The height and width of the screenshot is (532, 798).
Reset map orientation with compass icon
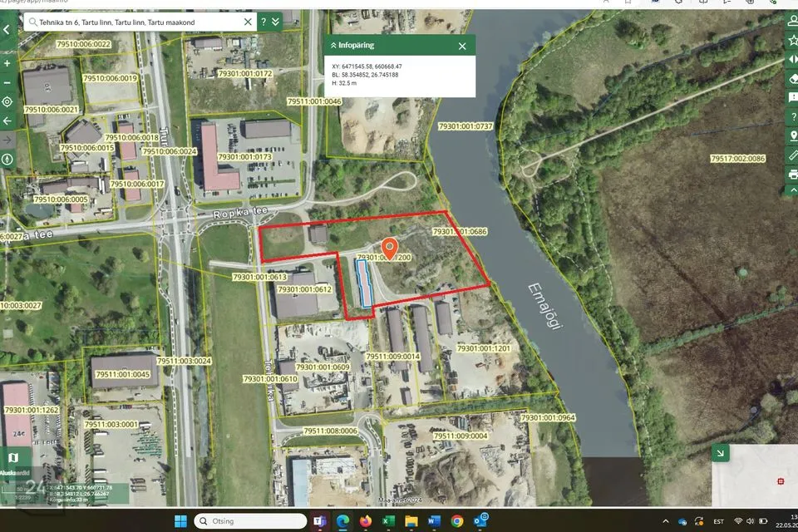click(7, 159)
